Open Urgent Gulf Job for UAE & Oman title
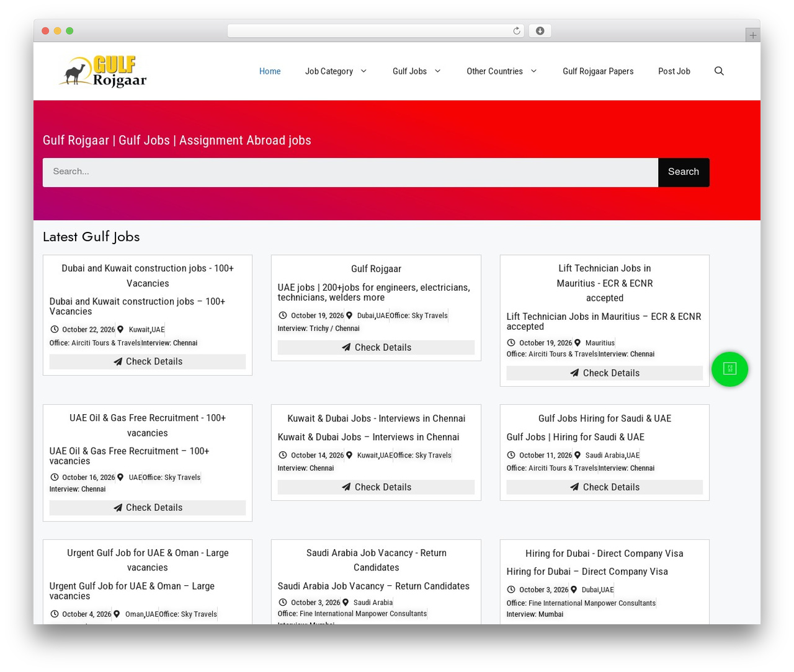 148,560
